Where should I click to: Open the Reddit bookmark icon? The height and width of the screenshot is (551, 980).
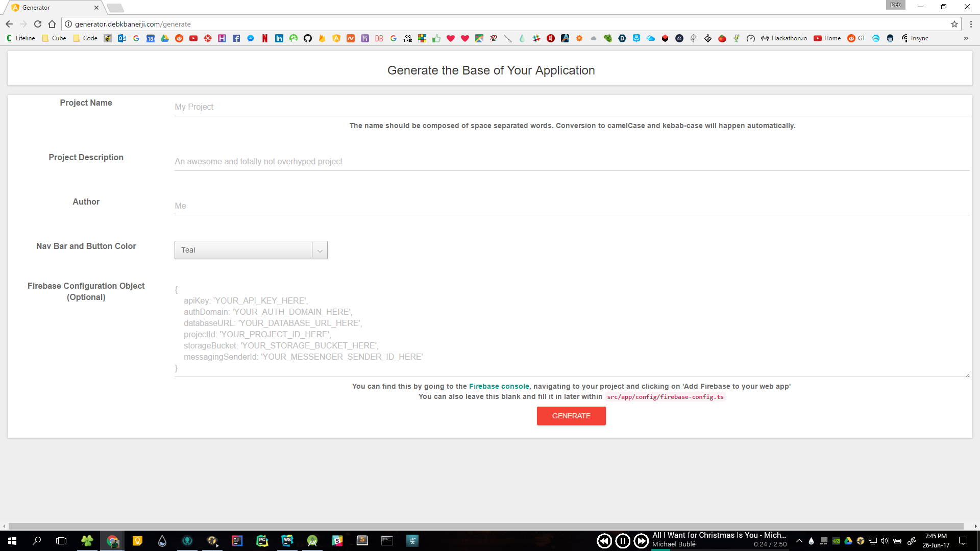pyautogui.click(x=179, y=38)
